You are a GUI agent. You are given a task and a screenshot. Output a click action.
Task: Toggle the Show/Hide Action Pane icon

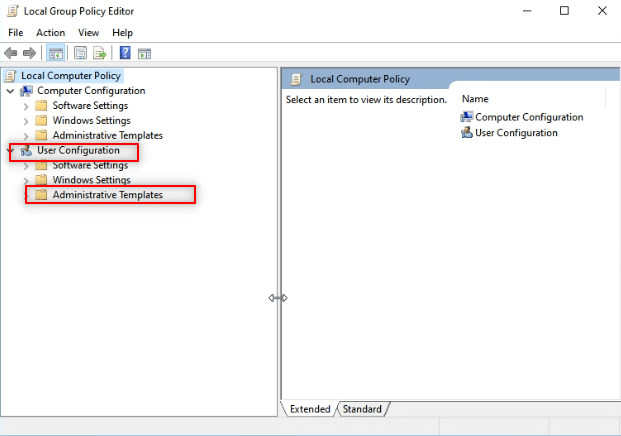145,53
